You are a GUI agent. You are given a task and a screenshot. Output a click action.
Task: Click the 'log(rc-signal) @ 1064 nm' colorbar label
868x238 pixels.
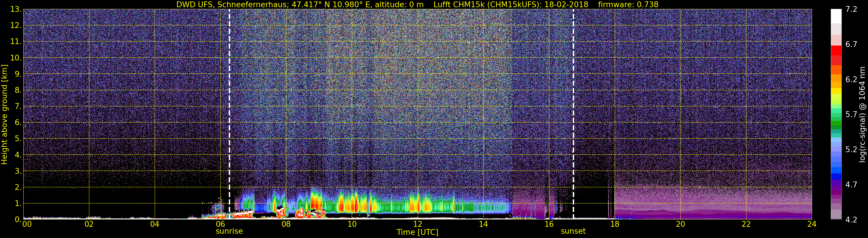(862, 114)
